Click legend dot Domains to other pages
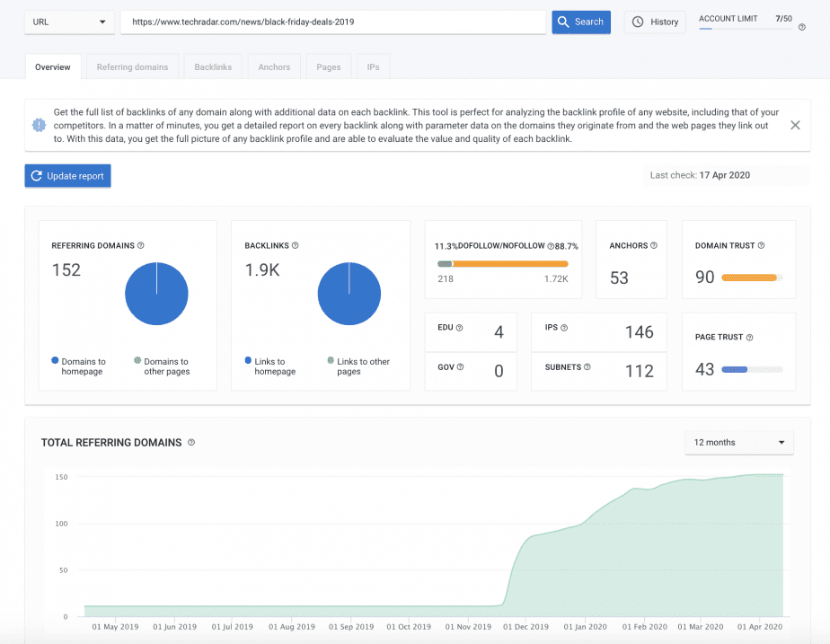830x644 pixels. tap(137, 360)
